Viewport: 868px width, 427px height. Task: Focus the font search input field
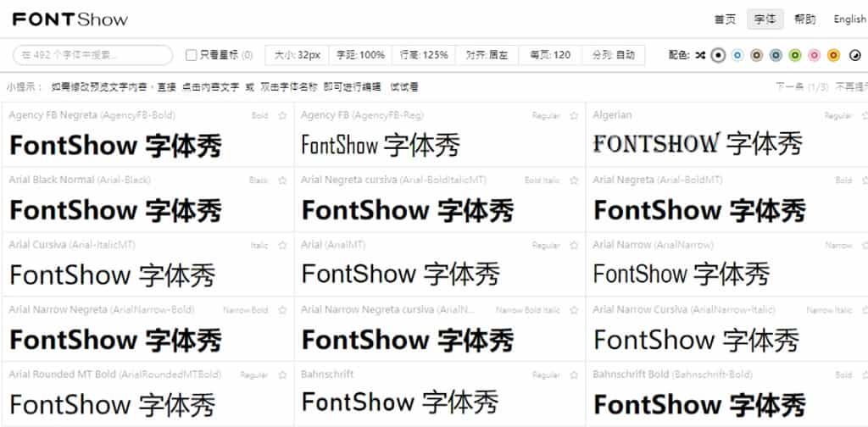point(93,55)
